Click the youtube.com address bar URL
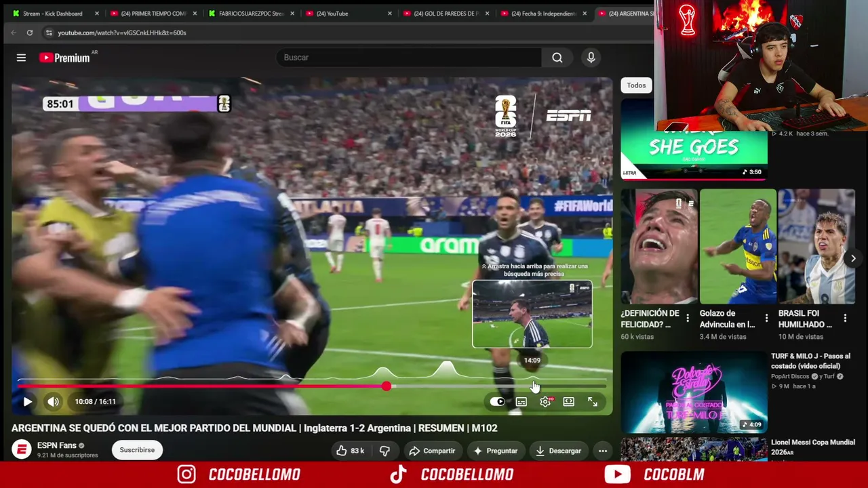 click(x=122, y=33)
